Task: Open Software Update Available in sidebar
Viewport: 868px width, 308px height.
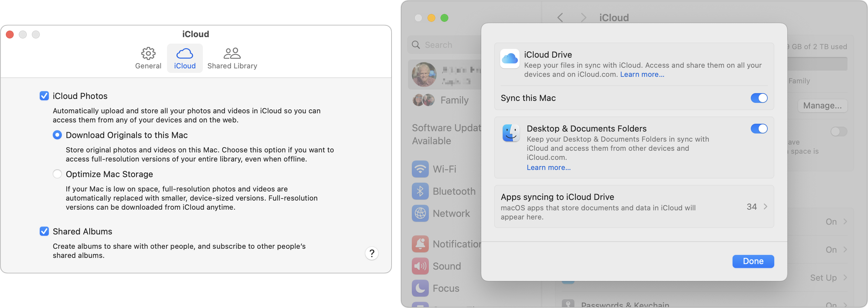Action: coord(446,134)
